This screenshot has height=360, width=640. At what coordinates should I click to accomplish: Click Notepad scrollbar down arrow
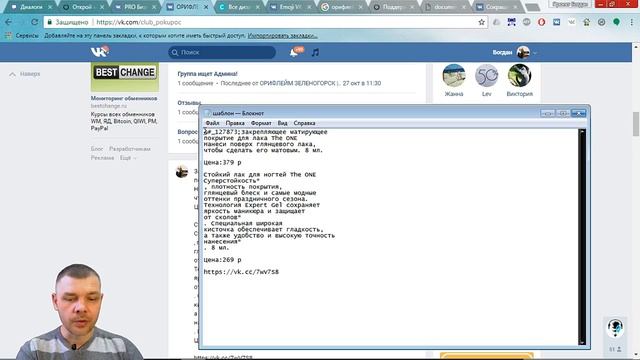[x=582, y=342]
